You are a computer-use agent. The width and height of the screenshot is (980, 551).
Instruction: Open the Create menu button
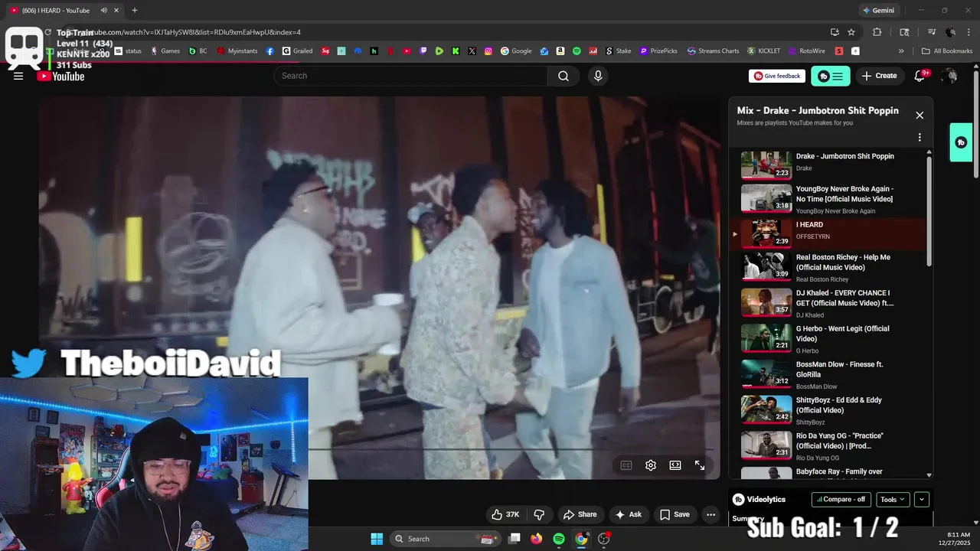coord(879,76)
